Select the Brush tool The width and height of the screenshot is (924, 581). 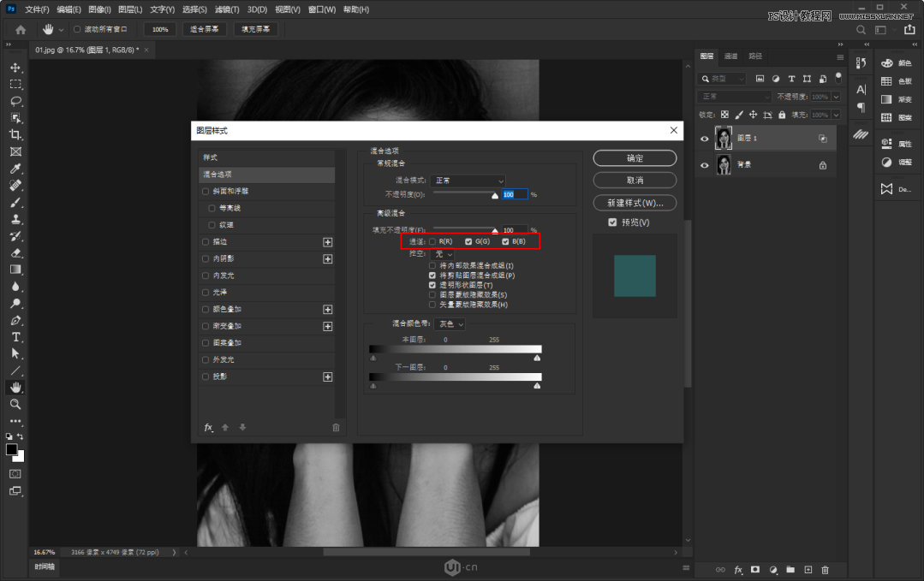[x=15, y=203]
